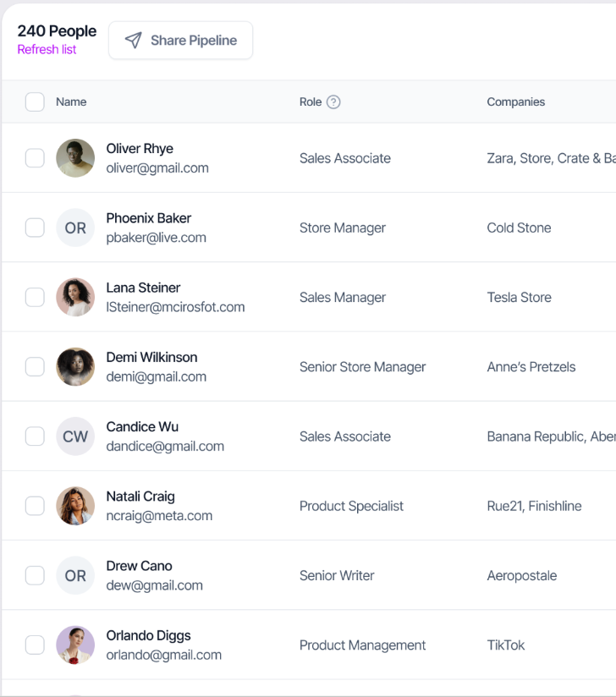Click Drew Cano's OR initials avatar

[75, 575]
